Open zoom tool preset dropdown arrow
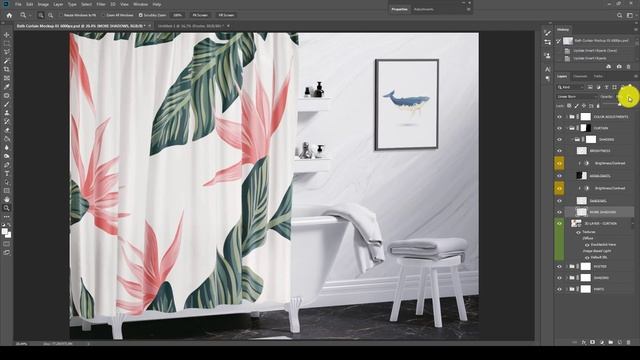 click(30, 15)
